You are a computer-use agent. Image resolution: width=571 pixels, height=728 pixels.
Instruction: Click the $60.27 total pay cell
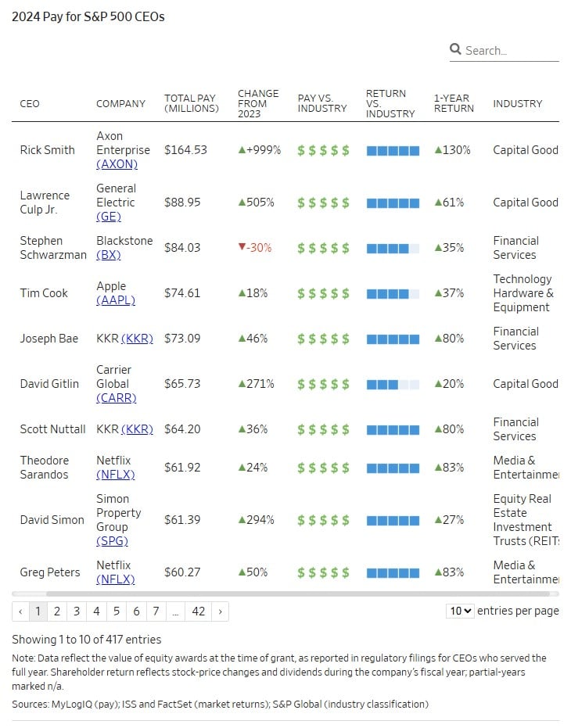[182, 572]
